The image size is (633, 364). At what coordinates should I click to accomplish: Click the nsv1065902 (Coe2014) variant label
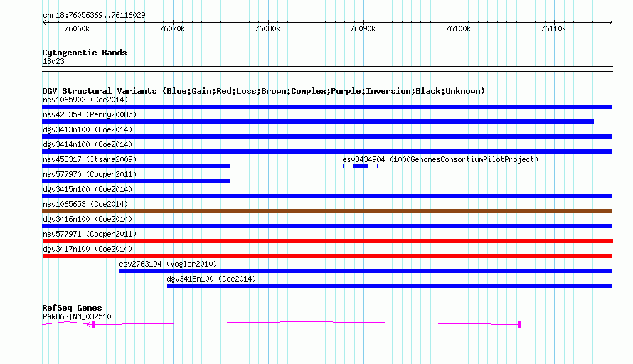[x=85, y=100]
